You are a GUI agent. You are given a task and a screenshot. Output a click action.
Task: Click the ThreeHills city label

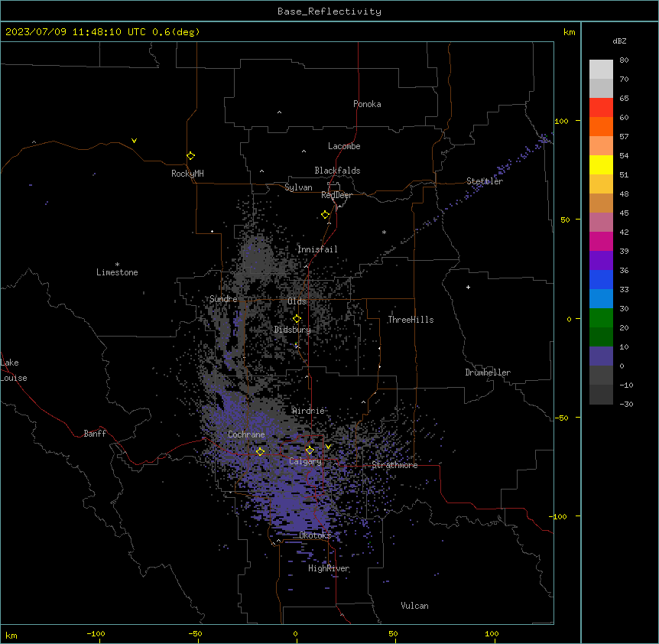click(x=411, y=320)
